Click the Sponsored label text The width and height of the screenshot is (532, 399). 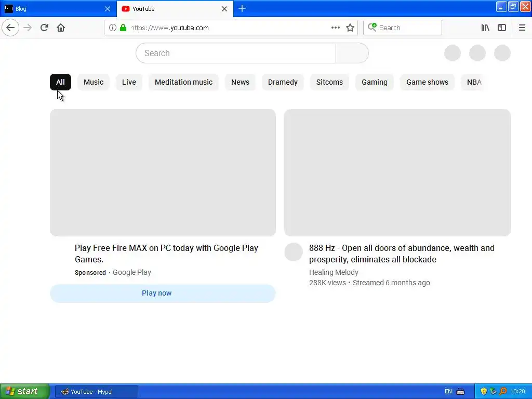90,272
